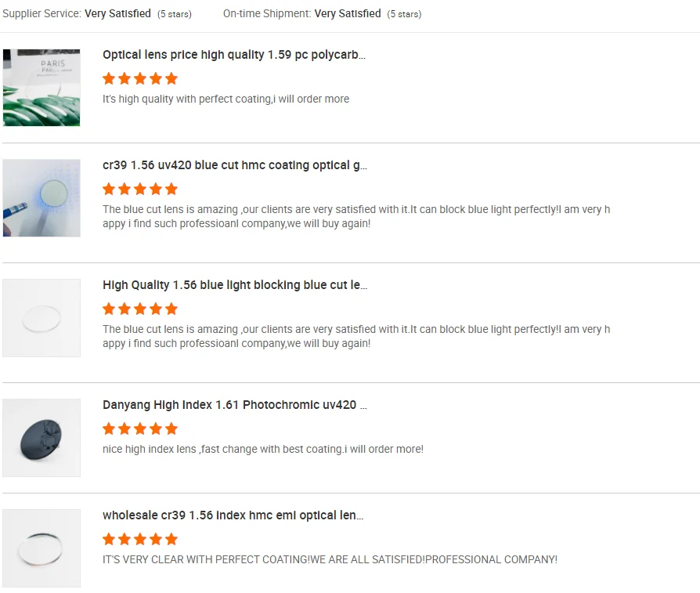Click star rating of polycarbonate lens review

tap(140, 78)
